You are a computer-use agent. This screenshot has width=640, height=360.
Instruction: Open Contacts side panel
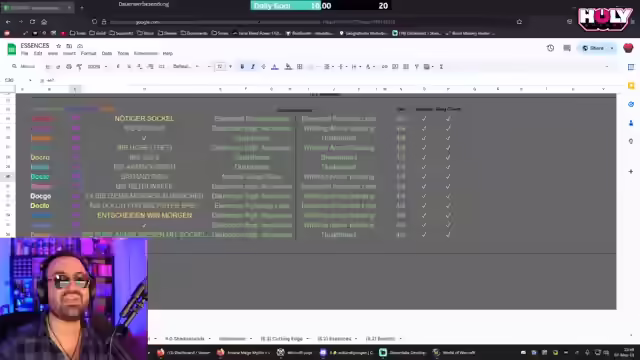click(x=631, y=123)
